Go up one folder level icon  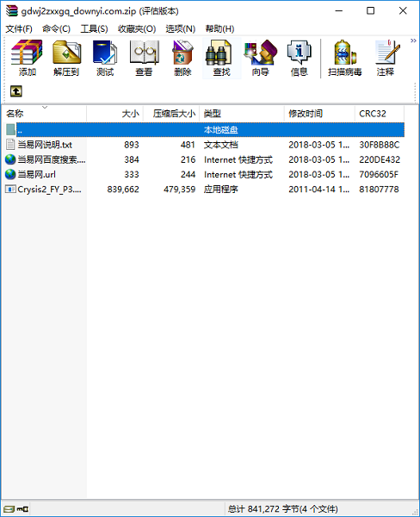click(16, 91)
